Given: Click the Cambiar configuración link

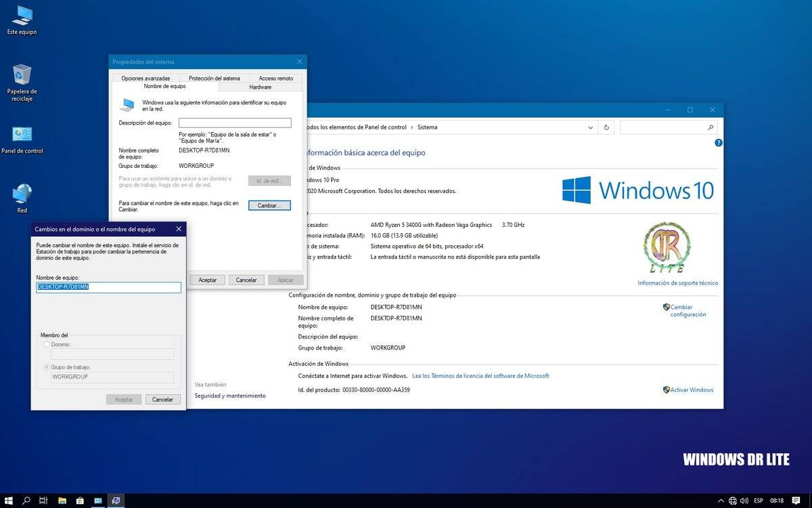Looking at the screenshot, I should pos(688,311).
